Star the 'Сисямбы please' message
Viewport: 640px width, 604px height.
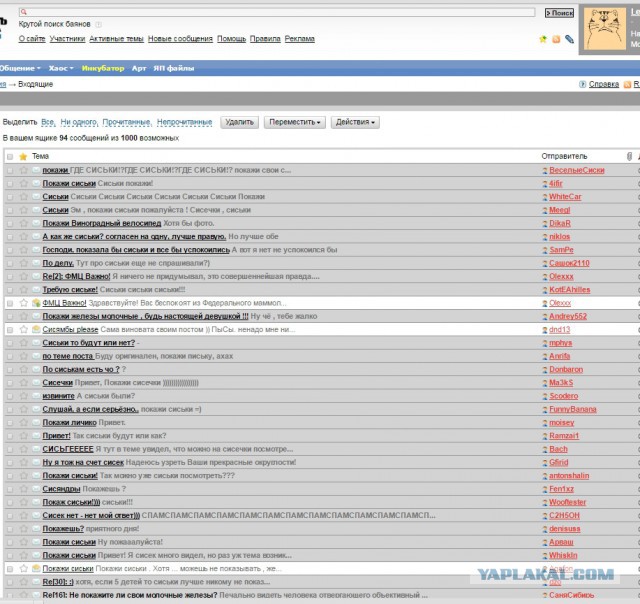click(23, 328)
